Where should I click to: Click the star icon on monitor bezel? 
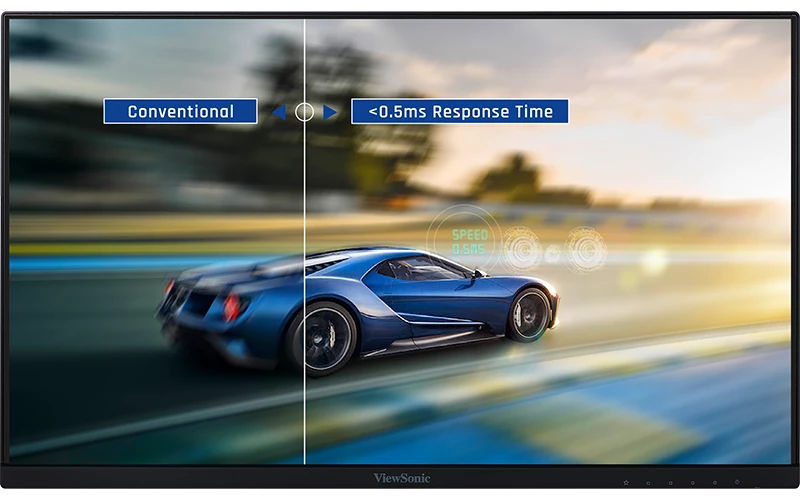(x=626, y=482)
